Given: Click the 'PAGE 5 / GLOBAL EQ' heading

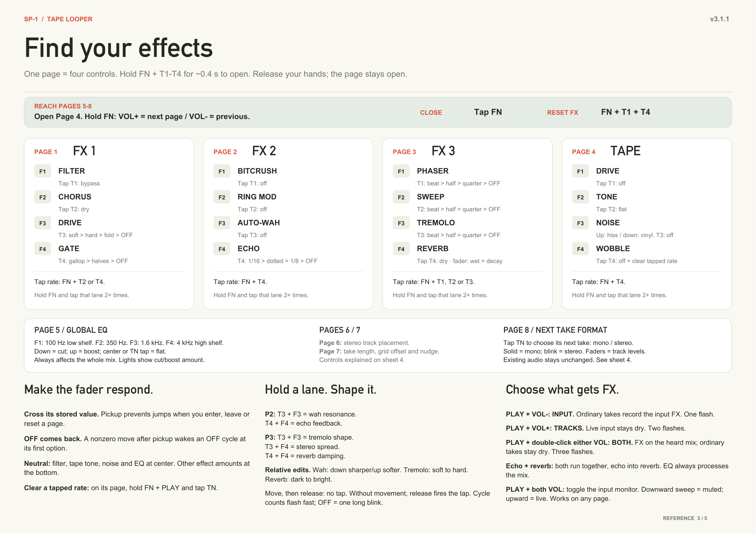Looking at the screenshot, I should pos(71,330).
